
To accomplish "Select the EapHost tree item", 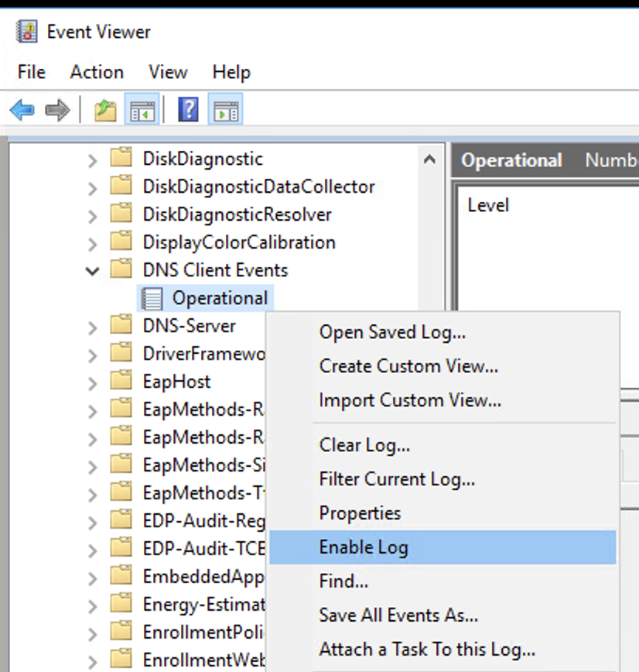I will coord(176,382).
